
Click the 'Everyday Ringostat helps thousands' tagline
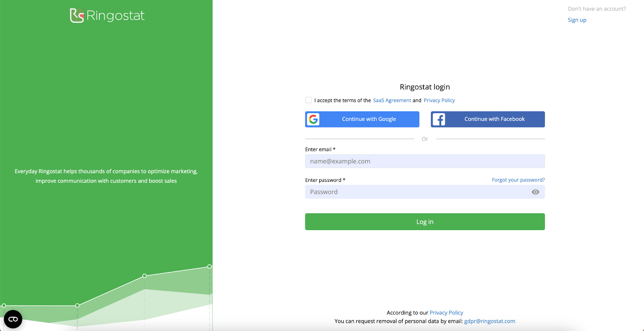106,176
